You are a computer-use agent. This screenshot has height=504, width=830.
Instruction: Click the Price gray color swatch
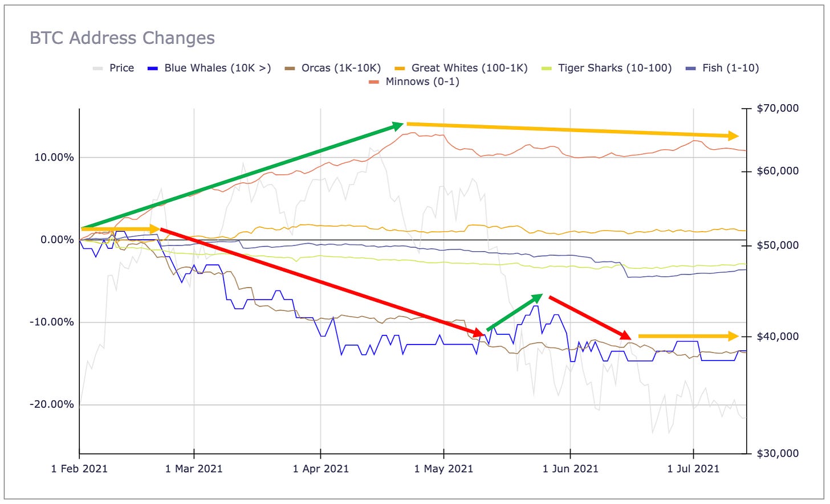(97, 68)
